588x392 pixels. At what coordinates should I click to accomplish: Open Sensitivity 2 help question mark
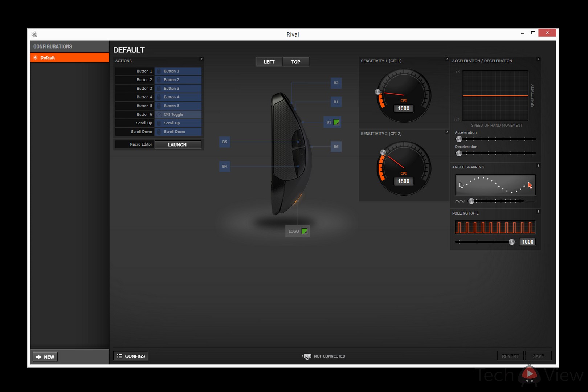(x=447, y=132)
